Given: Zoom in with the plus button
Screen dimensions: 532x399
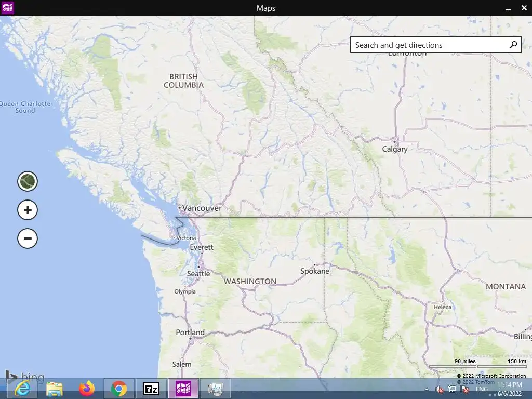Looking at the screenshot, I should (x=28, y=210).
